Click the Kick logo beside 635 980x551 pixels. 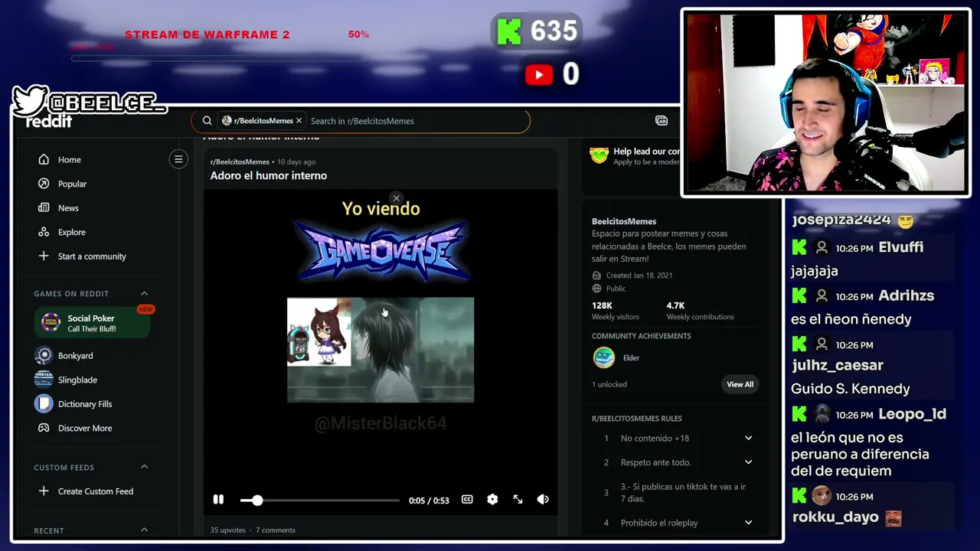(509, 31)
